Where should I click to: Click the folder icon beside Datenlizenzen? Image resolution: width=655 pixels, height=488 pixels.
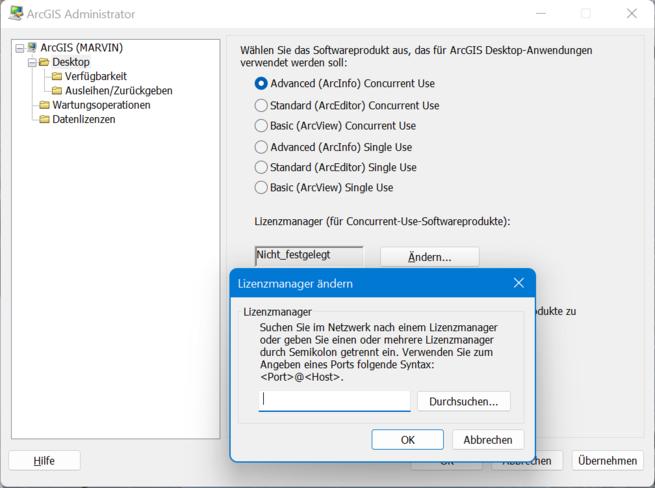[44, 119]
